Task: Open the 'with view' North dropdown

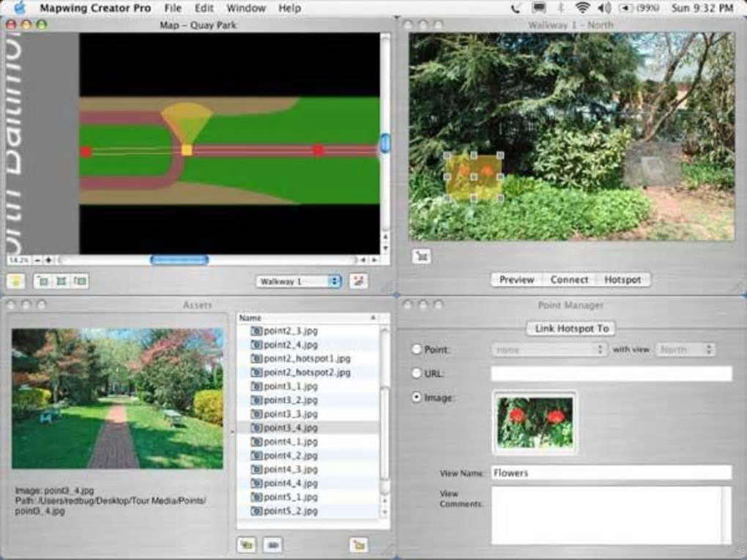Action: [685, 350]
